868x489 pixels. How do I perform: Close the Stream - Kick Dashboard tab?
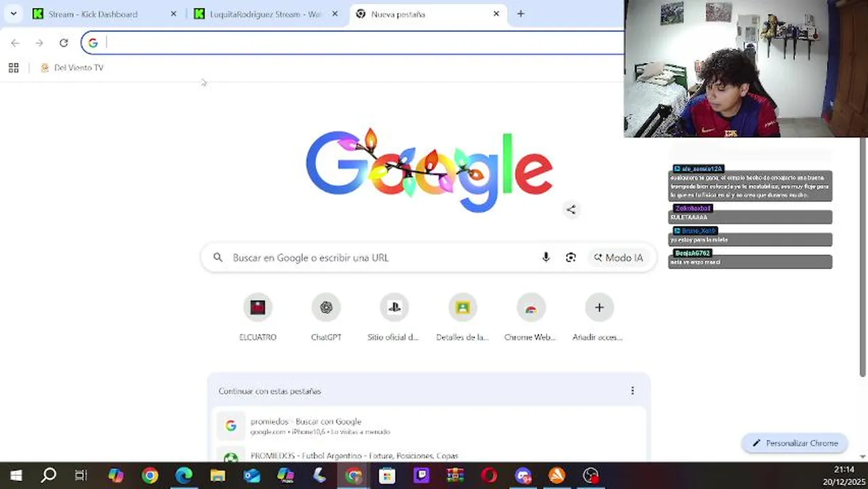(173, 14)
